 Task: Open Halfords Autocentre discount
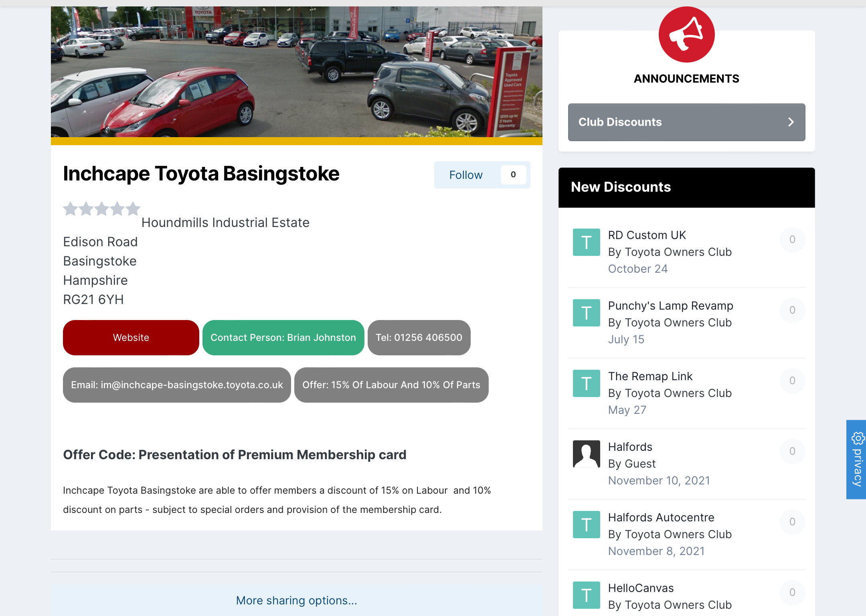[661, 517]
